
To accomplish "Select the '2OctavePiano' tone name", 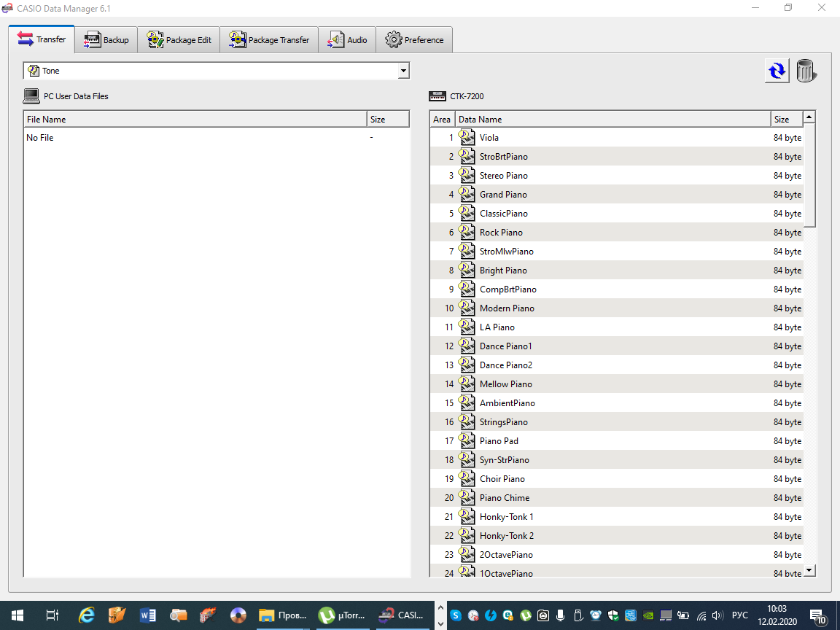I will click(x=506, y=554).
